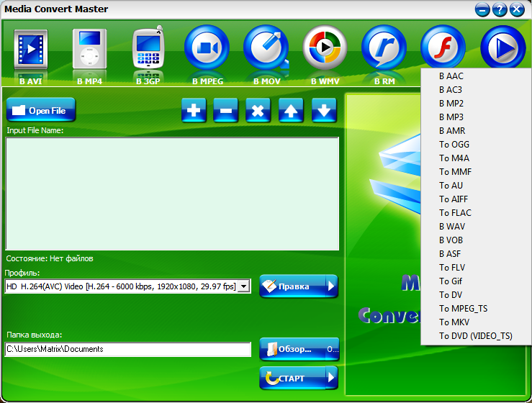Expand the arrow on the Правка button
The width and height of the screenshot is (532, 403).
coord(332,286)
